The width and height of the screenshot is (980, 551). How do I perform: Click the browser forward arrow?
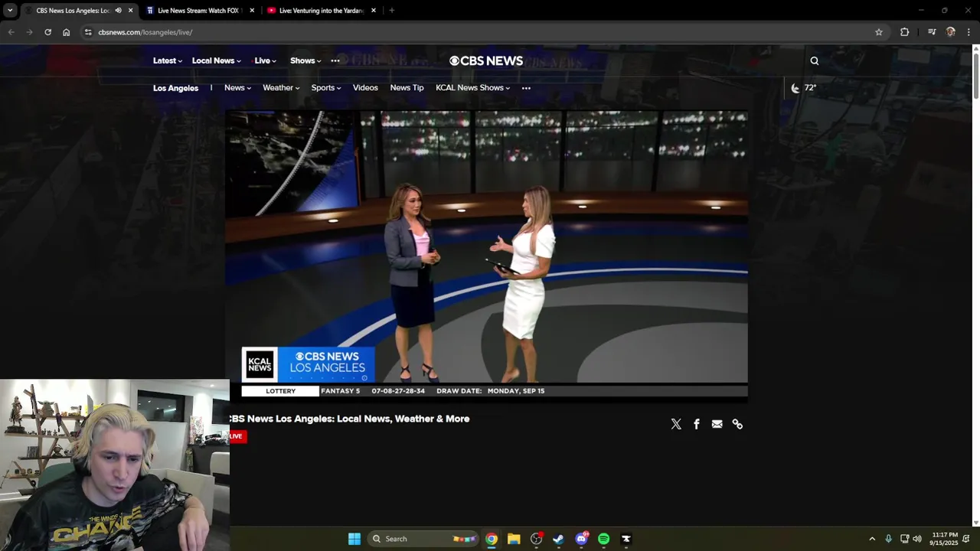[x=29, y=32]
